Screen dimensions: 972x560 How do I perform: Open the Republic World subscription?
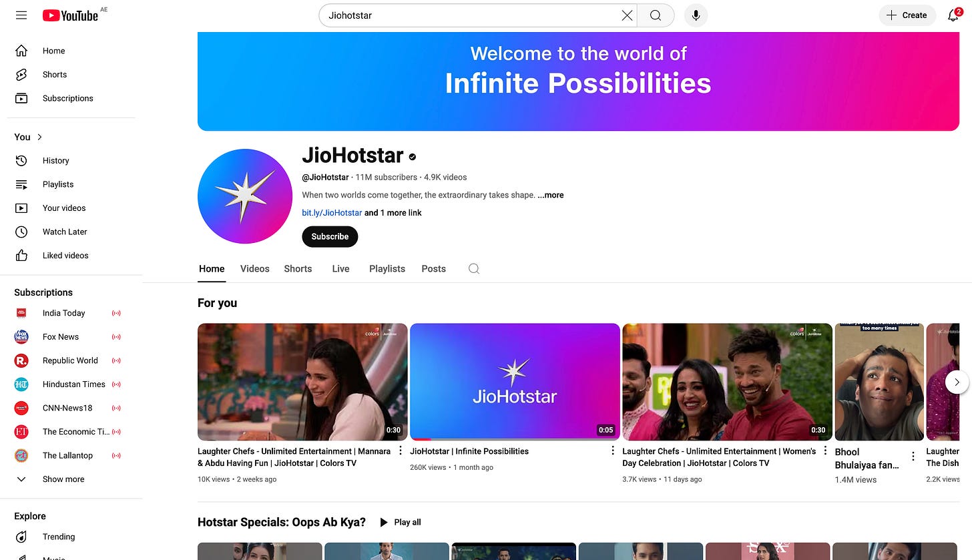(71, 360)
